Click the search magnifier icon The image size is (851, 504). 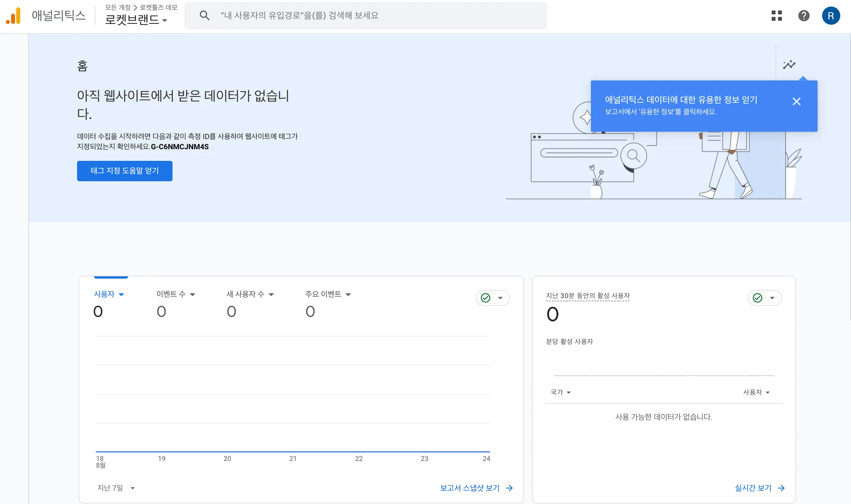click(x=204, y=15)
